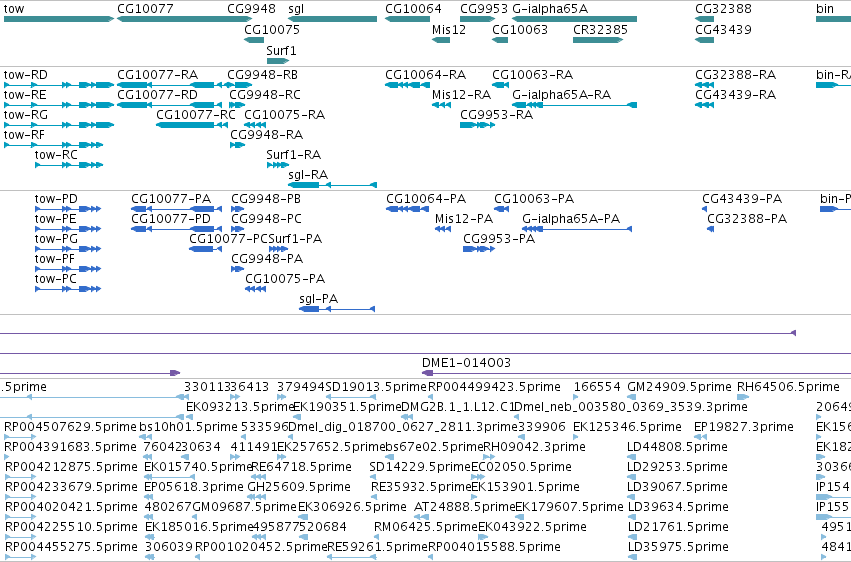Click the CG43439 gene label
This screenshot has width=851, height=562.
[x=723, y=30]
